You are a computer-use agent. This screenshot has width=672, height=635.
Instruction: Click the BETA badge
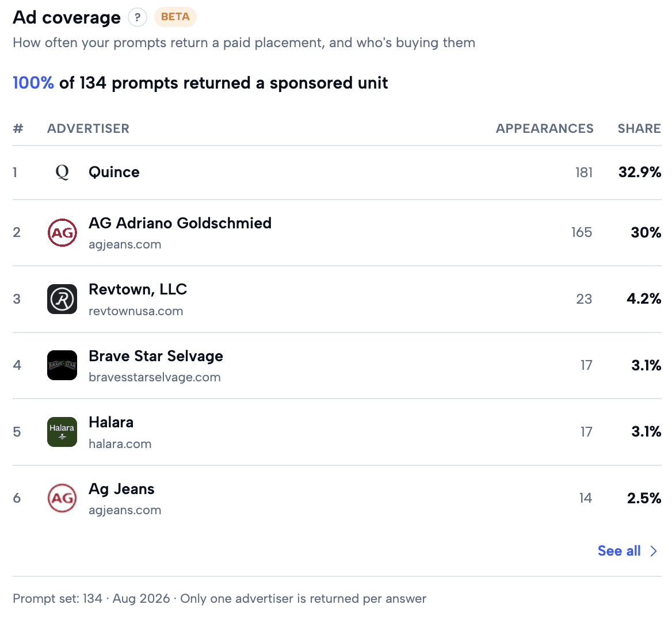pyautogui.click(x=175, y=17)
